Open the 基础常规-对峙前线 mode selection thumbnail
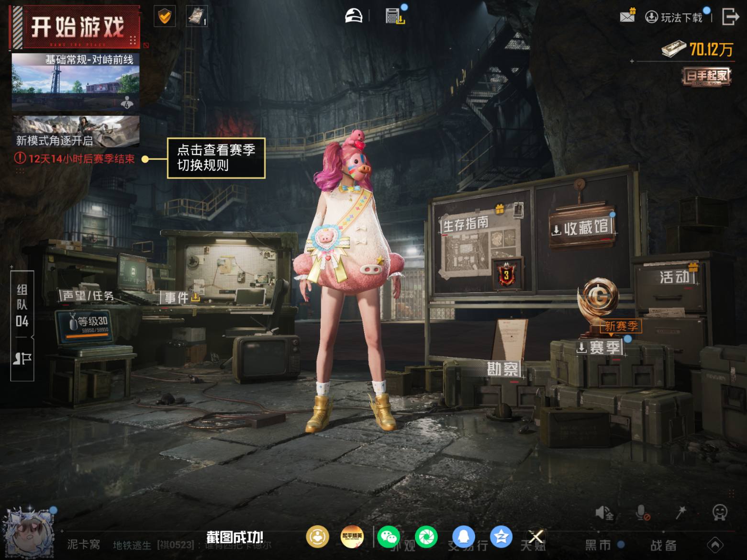Image resolution: width=747 pixels, height=560 pixels. click(76, 82)
